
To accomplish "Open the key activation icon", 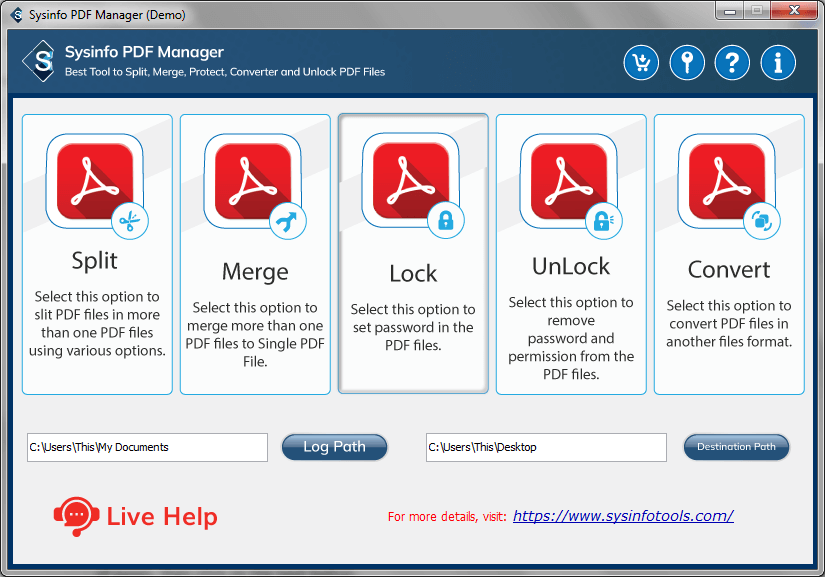I will click(x=687, y=63).
